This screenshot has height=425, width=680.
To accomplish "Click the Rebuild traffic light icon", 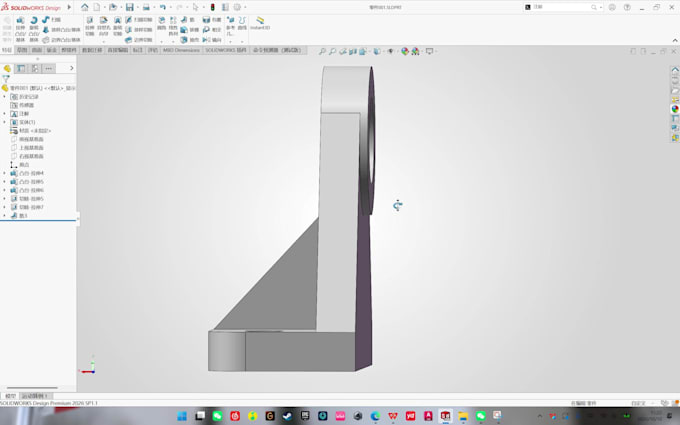I will (x=212, y=7).
